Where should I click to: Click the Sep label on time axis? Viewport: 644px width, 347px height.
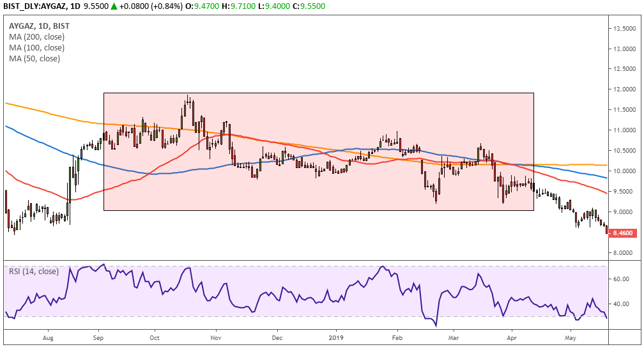98,338
